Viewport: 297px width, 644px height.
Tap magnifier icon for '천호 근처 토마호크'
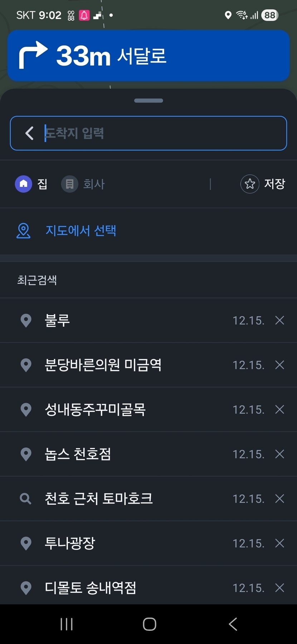click(26, 499)
